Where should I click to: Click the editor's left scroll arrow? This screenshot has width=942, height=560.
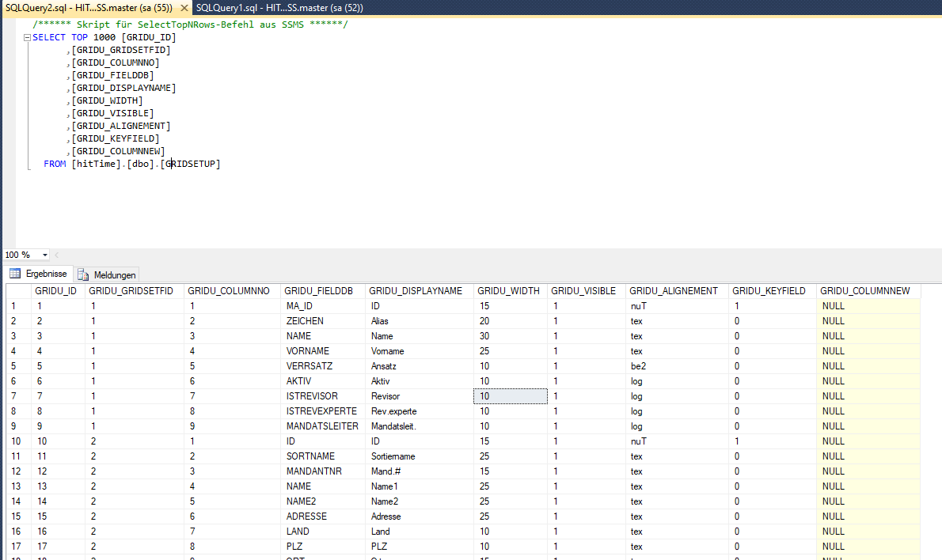point(57,255)
